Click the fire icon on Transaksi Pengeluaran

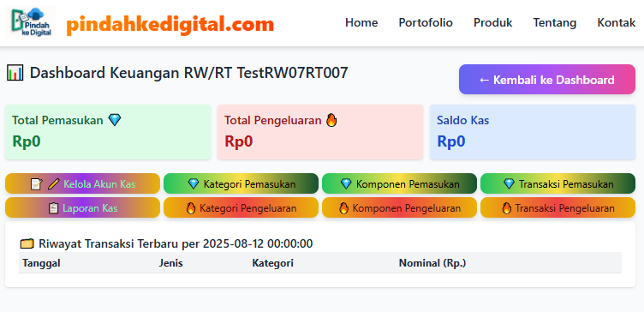(507, 208)
